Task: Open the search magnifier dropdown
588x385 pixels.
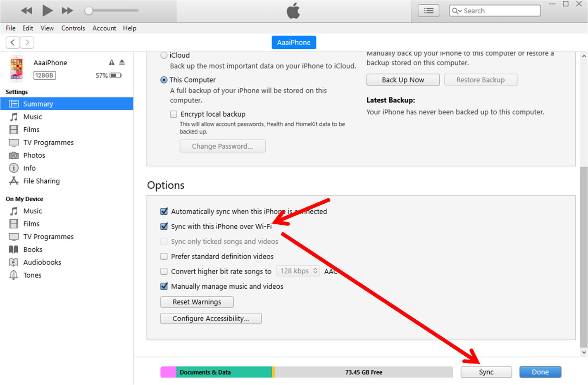Action: (457, 11)
